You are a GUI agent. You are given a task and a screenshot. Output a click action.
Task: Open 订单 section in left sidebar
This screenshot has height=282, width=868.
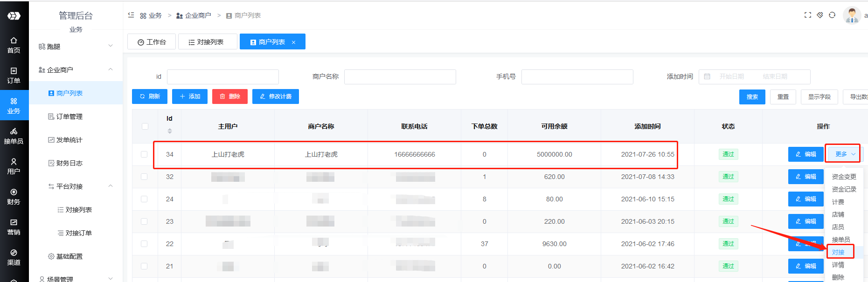pos(14,76)
